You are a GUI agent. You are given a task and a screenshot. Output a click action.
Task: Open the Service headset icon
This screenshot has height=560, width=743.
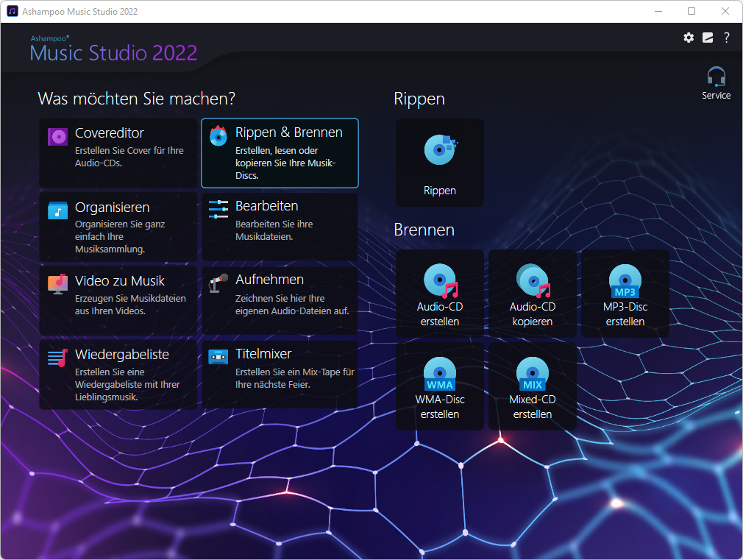(x=716, y=77)
